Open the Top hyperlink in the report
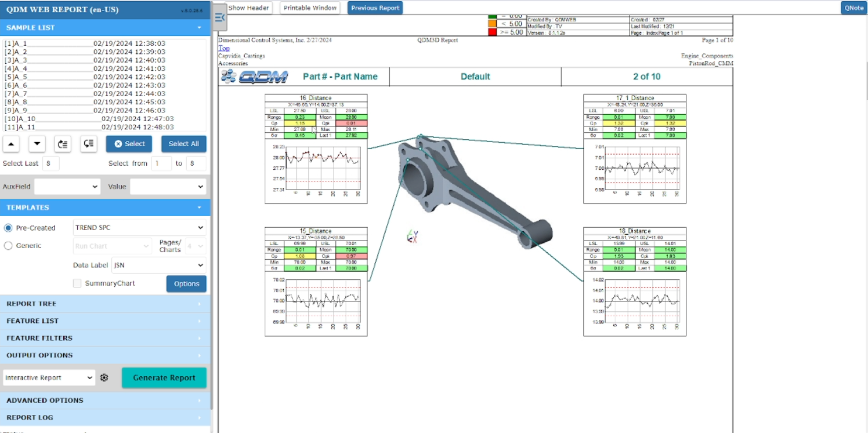 223,48
